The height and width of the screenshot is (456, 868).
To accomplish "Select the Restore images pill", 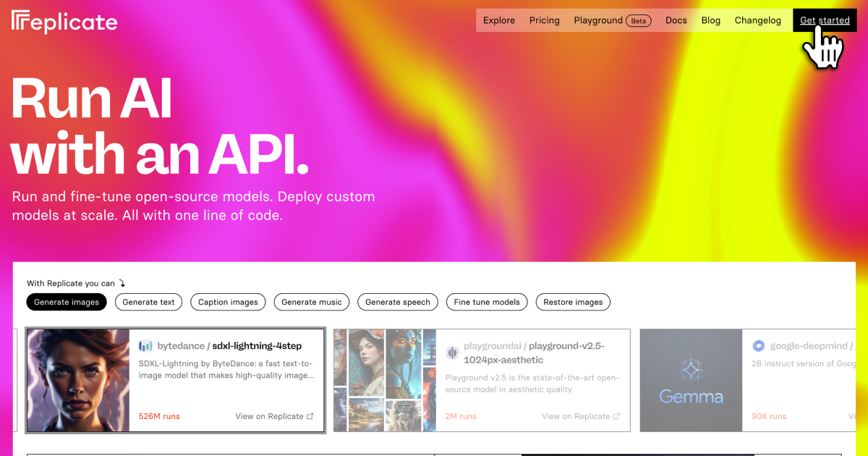I will (573, 302).
